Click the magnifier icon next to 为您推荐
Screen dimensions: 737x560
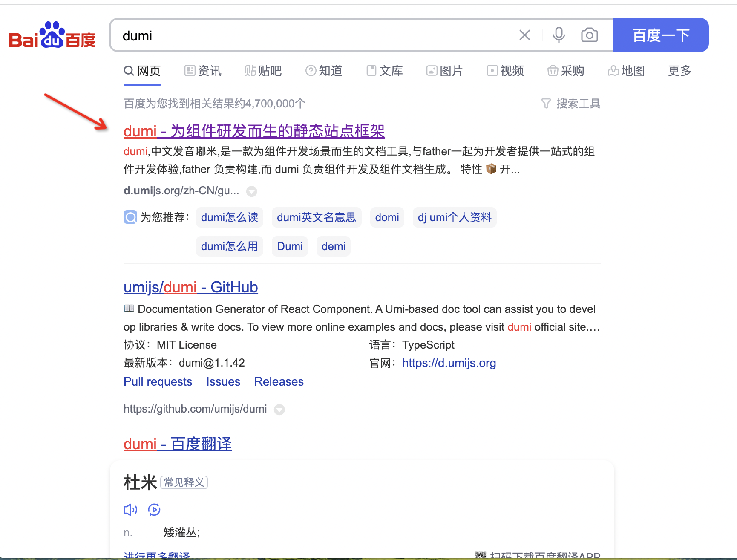(130, 217)
